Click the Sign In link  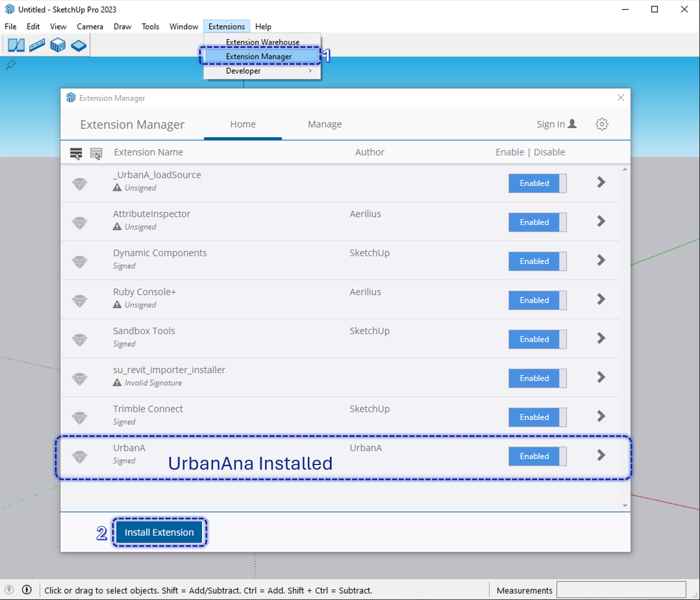click(551, 124)
